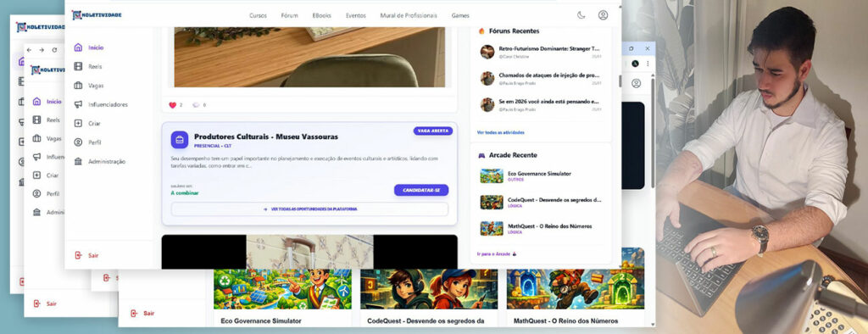Click MathQuest - O Reino dos Números in Arcade Recente
The height and width of the screenshot is (334, 868).
549,226
